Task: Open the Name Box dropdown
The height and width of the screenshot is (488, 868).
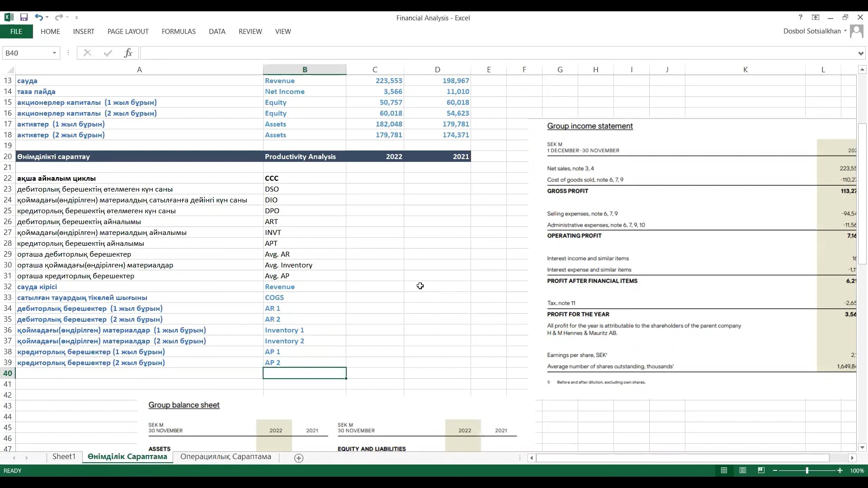Action: coord(54,53)
